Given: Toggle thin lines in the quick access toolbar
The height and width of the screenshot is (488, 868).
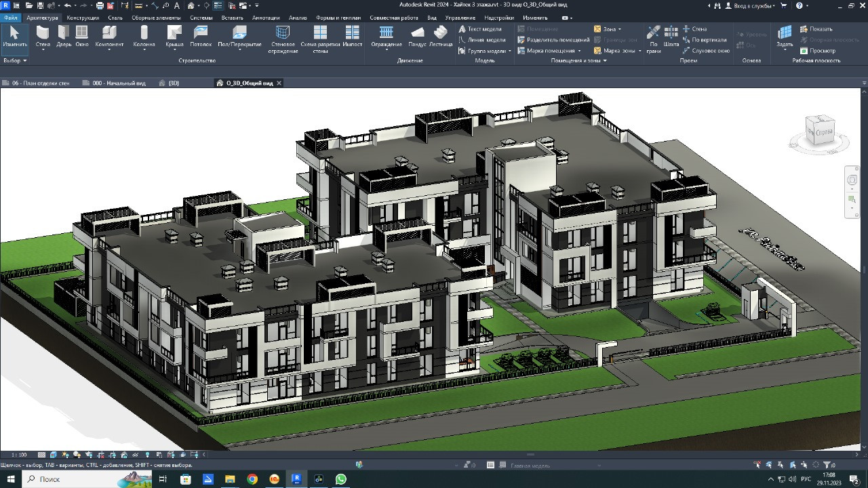Looking at the screenshot, I should [x=218, y=5].
